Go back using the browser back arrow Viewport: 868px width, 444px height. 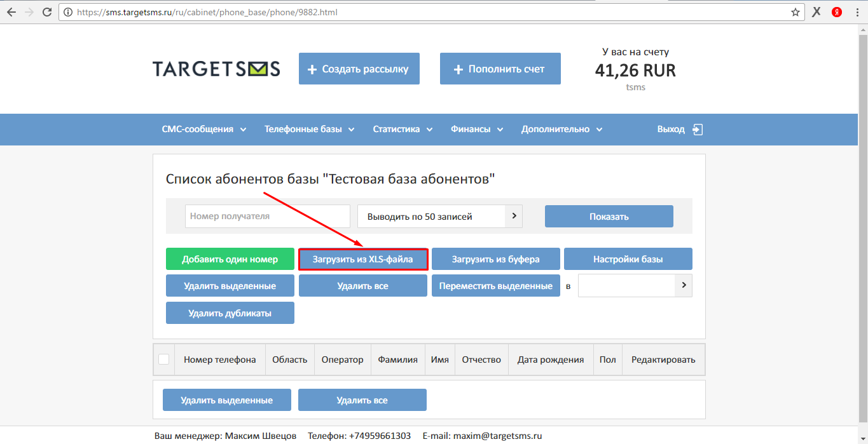(11, 12)
